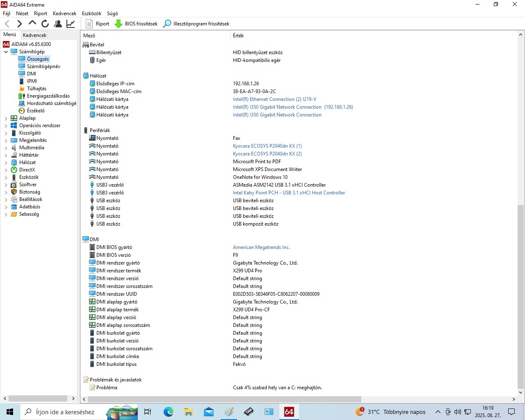Click the Eszközök tree icon

point(14,177)
